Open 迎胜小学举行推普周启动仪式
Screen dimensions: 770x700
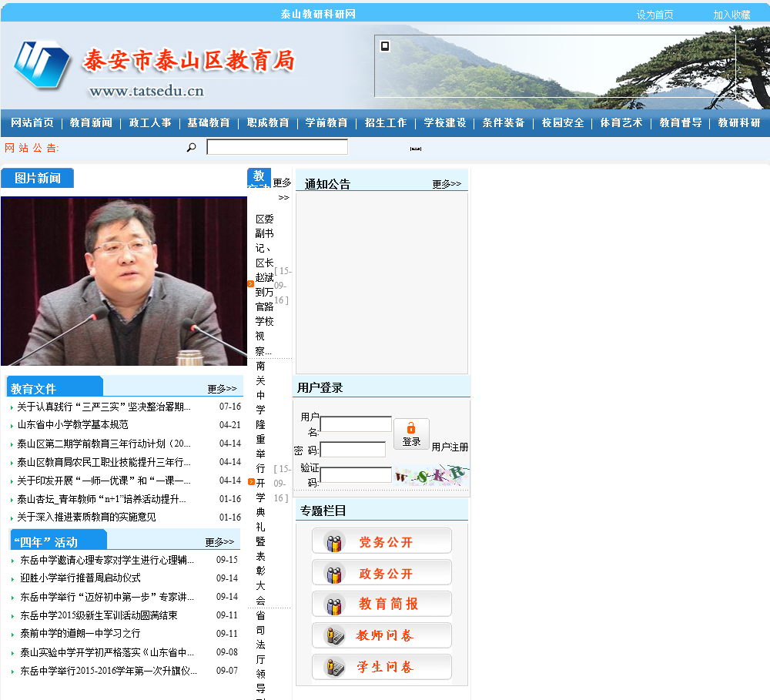[80, 578]
